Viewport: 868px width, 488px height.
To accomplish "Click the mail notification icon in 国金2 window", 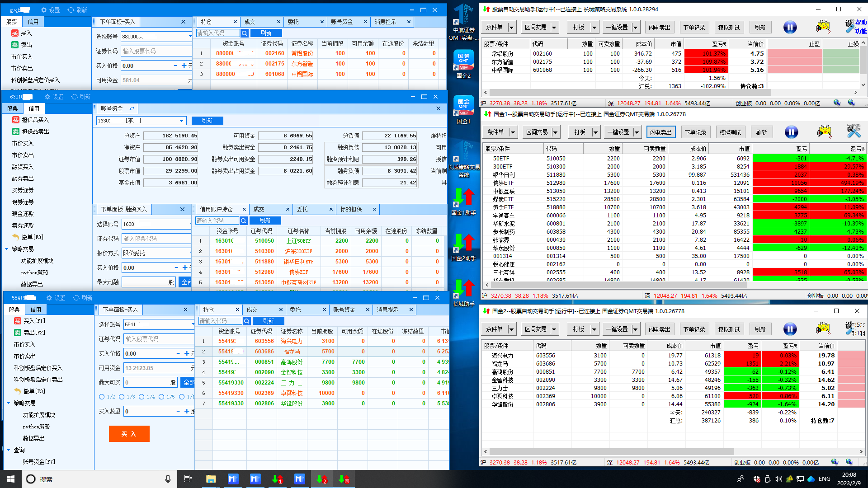I will click(x=823, y=328).
